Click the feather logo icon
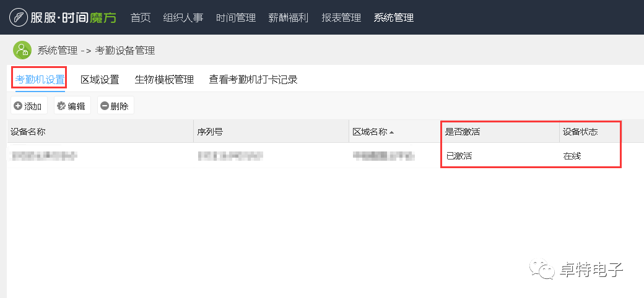The width and height of the screenshot is (644, 298). [20, 18]
